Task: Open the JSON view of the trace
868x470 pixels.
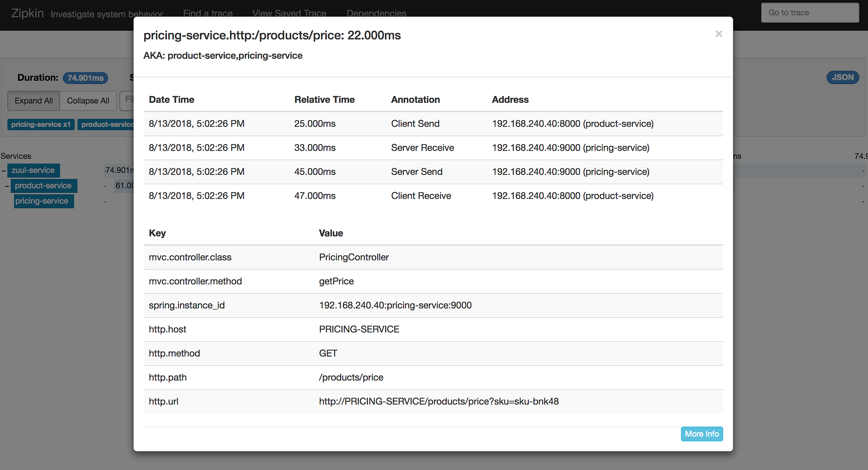Action: 842,77
